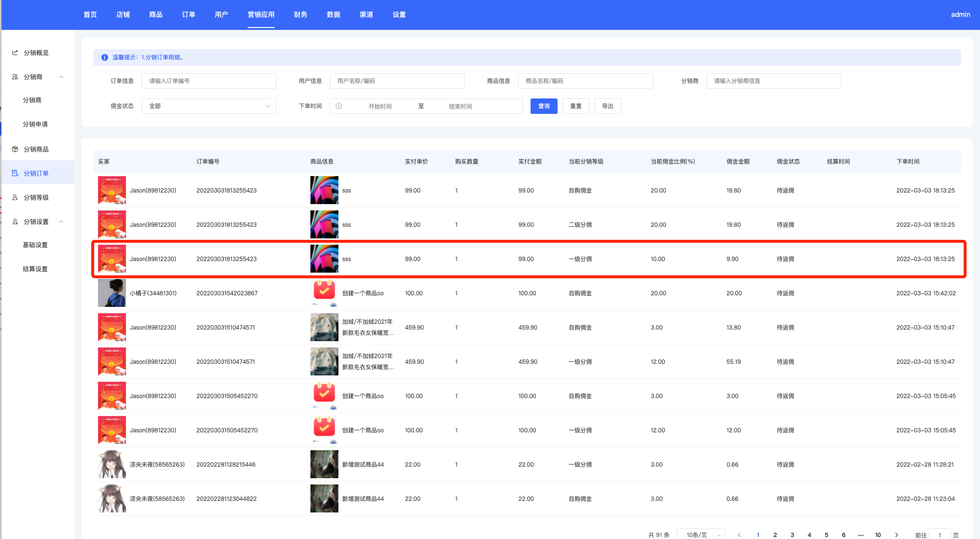
Task: Click the 分销商品 box icon in sidebar
Action: pos(15,149)
